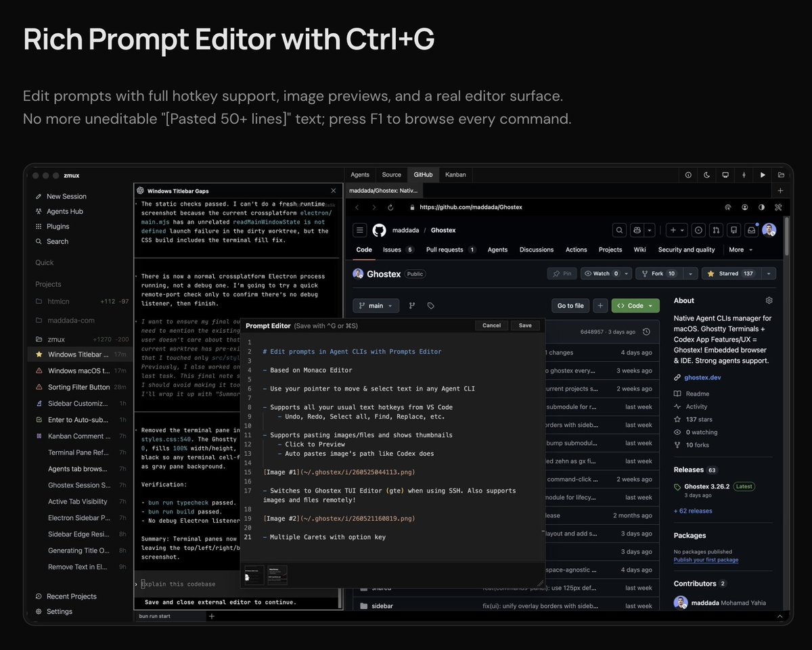Open the About settings gear icon
Image resolution: width=812 pixels, height=650 pixels.
[x=769, y=300]
